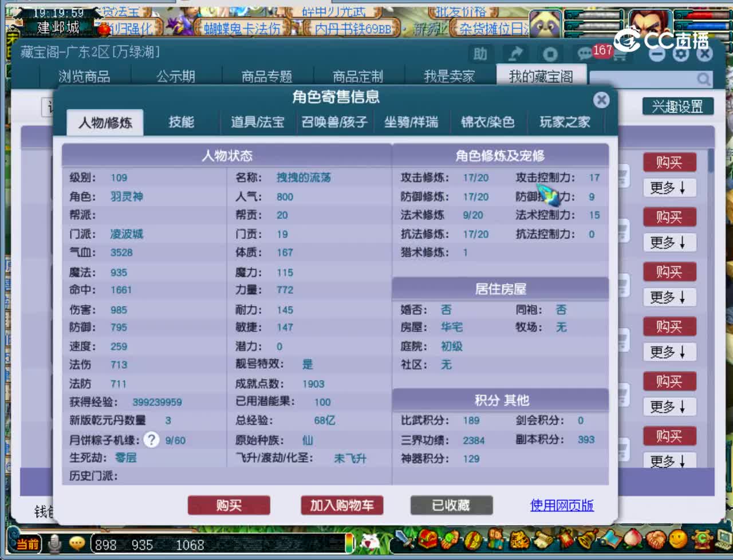Image resolution: width=733 pixels, height=560 pixels.
Task: Click the two characters team icon
Action: point(495,539)
